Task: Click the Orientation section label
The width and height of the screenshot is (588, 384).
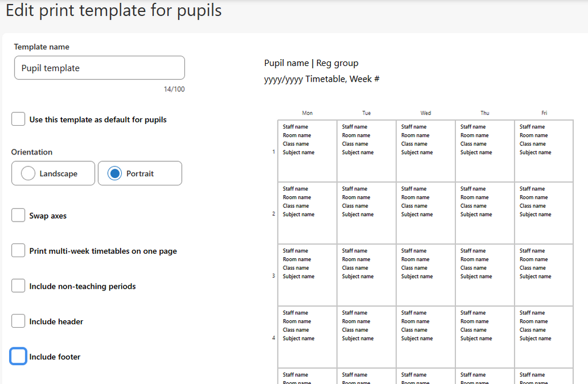Action: coord(32,152)
